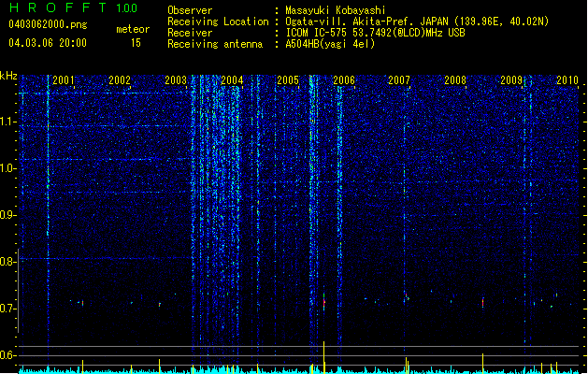588x374 pixels.
Task: Click the Receiving antenna label
Action: point(215,44)
